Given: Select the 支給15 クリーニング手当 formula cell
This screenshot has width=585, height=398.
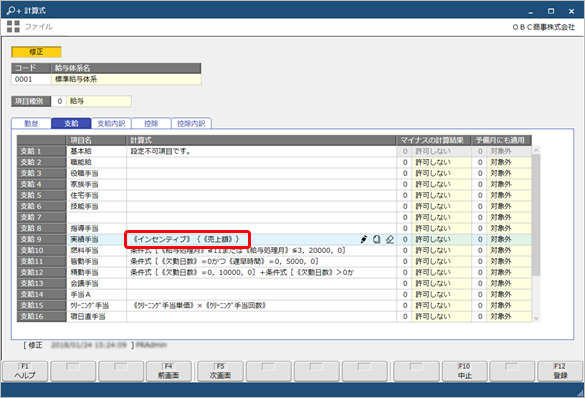Looking at the screenshot, I should [261, 305].
